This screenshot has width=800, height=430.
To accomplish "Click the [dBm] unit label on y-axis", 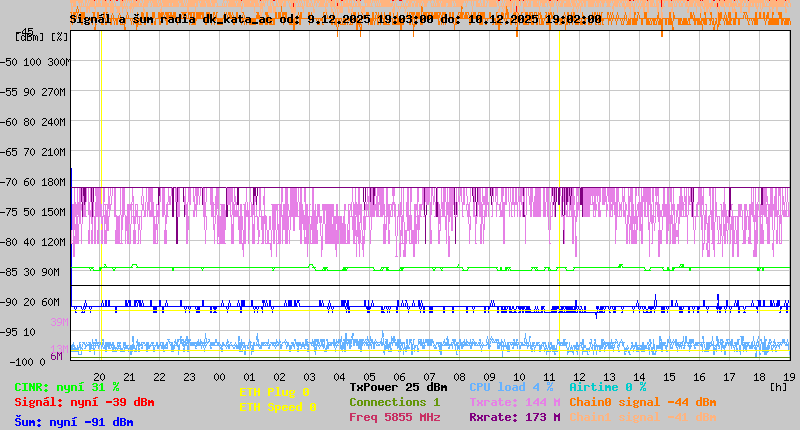I will pos(28,37).
